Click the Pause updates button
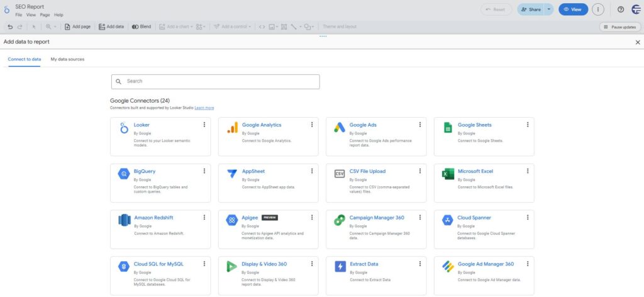 pyautogui.click(x=619, y=26)
